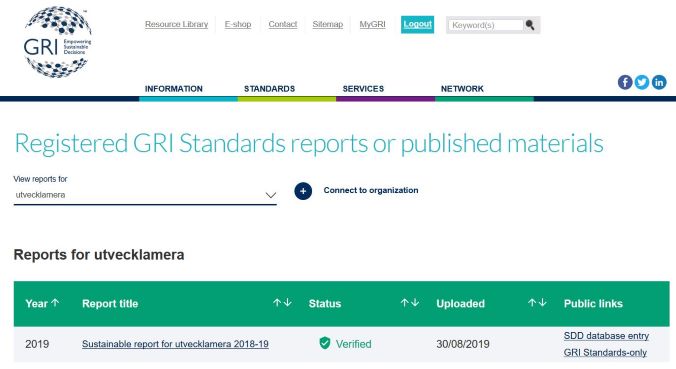Open the Contact link
Screen dimensions: 676x369
[x=283, y=25]
